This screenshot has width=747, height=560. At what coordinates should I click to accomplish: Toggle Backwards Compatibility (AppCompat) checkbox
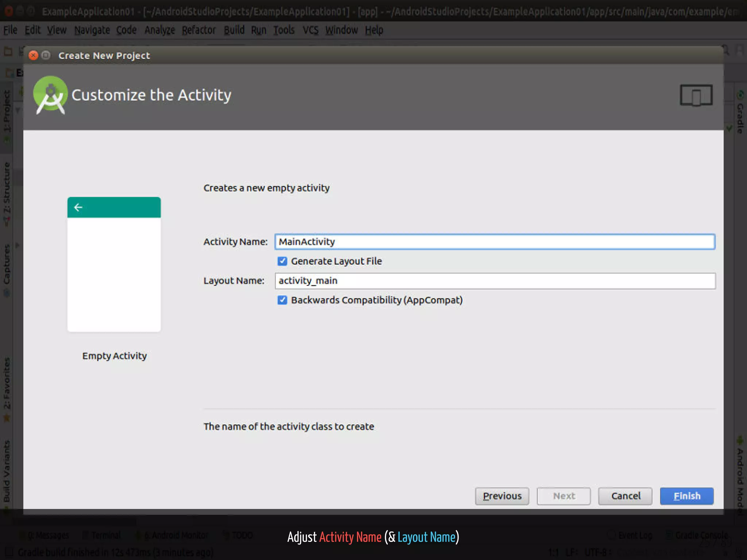click(x=282, y=300)
